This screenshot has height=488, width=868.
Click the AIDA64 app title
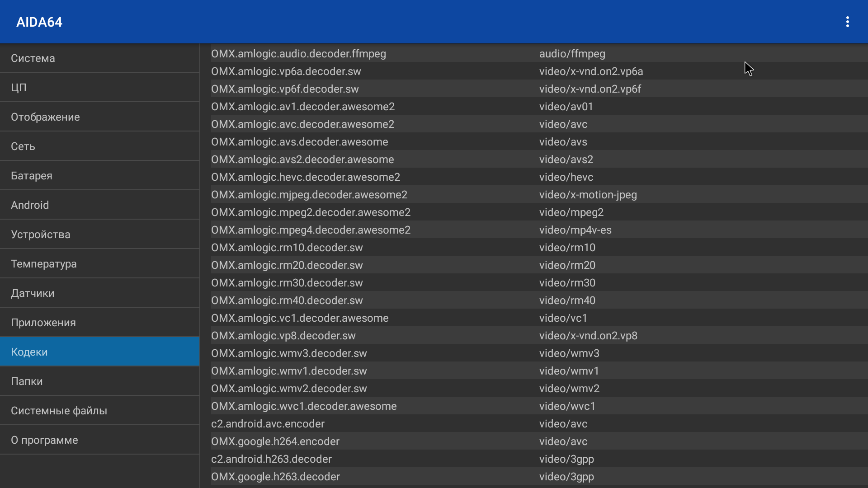tap(39, 22)
